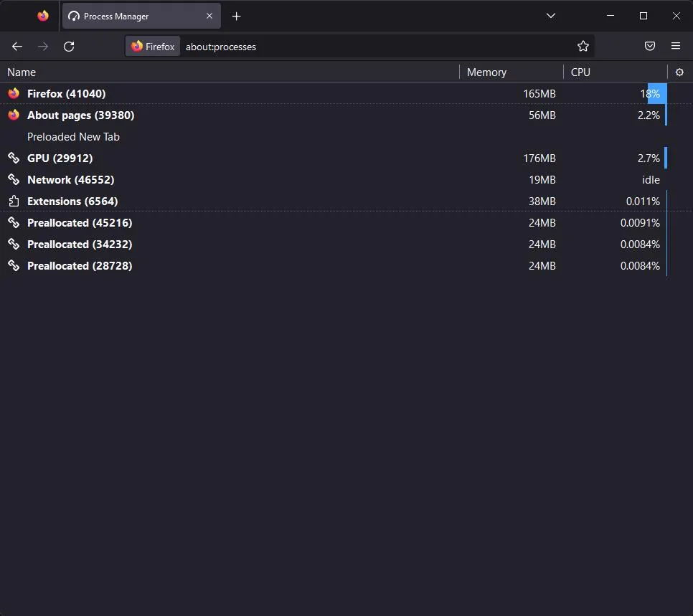Open the column settings gear icon
The height and width of the screenshot is (616, 693).
[680, 72]
